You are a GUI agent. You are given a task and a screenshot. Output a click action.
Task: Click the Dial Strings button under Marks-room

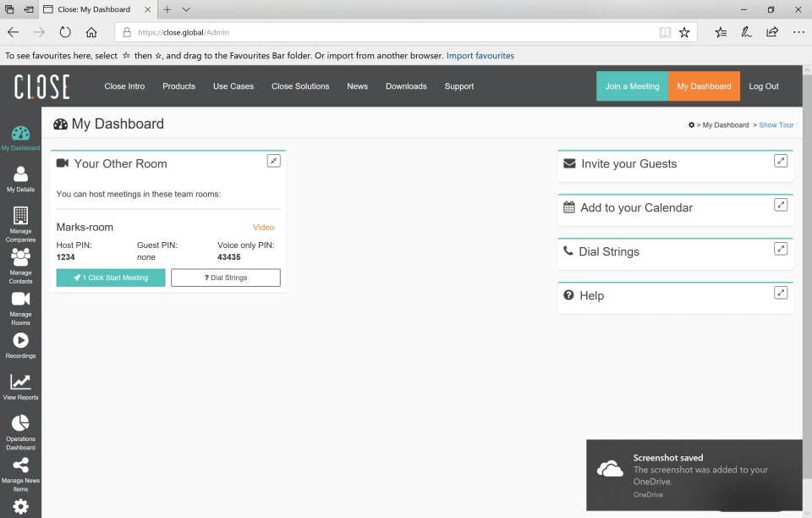226,278
